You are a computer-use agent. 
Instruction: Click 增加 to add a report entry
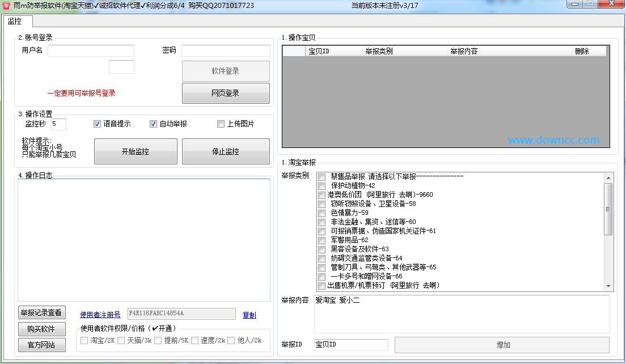coord(505,344)
